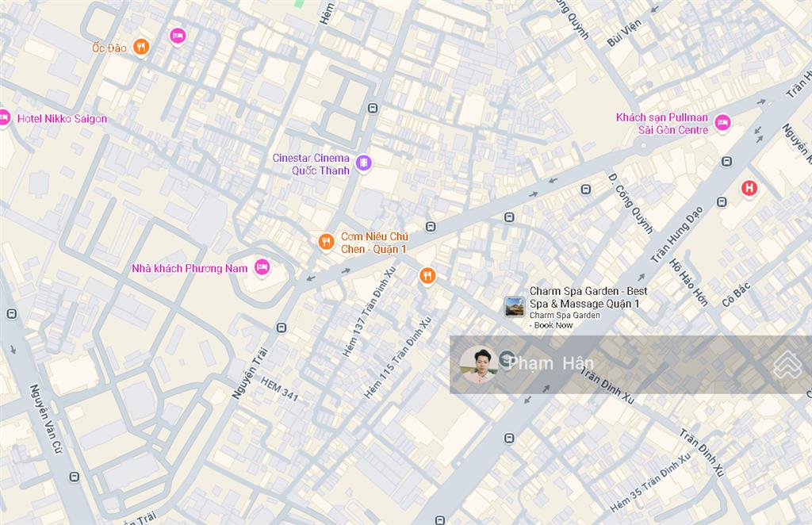This screenshot has height=525, width=812.
Task: Open the Hotel Nikko Saigon label
Action: [62, 119]
